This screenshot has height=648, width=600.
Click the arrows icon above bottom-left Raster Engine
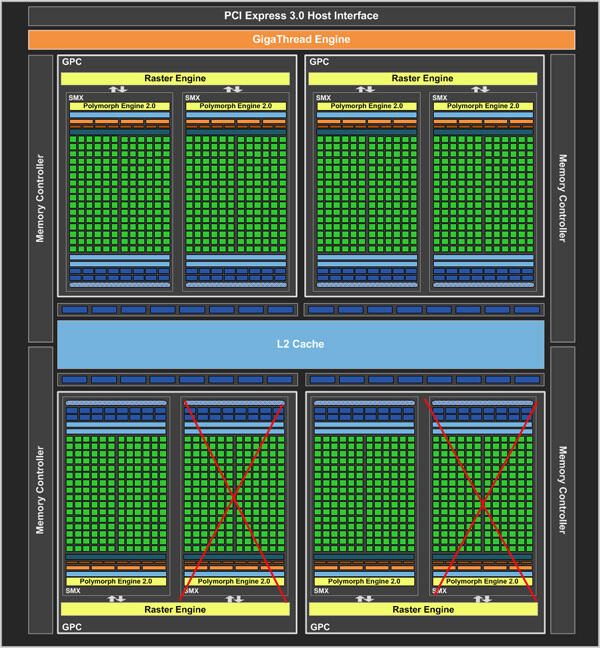[116, 599]
